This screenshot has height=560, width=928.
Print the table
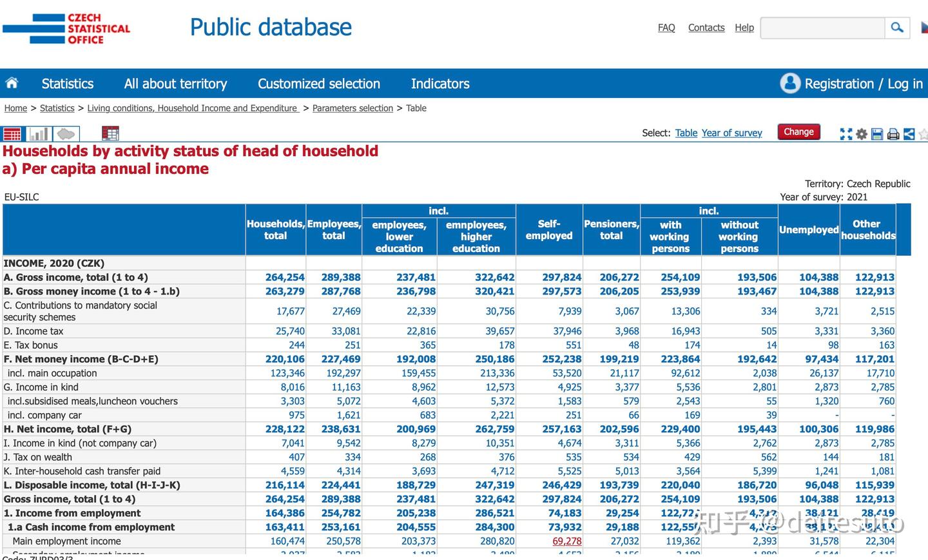point(893,134)
